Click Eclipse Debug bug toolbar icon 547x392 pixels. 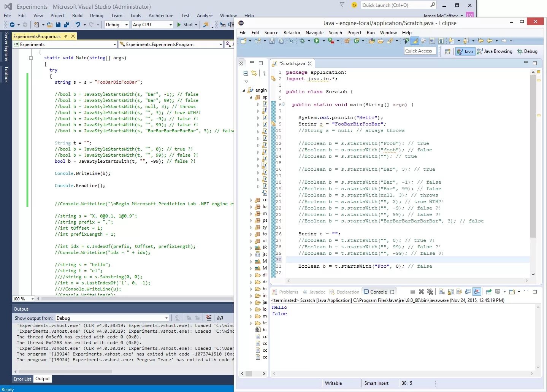pyautogui.click(x=303, y=41)
